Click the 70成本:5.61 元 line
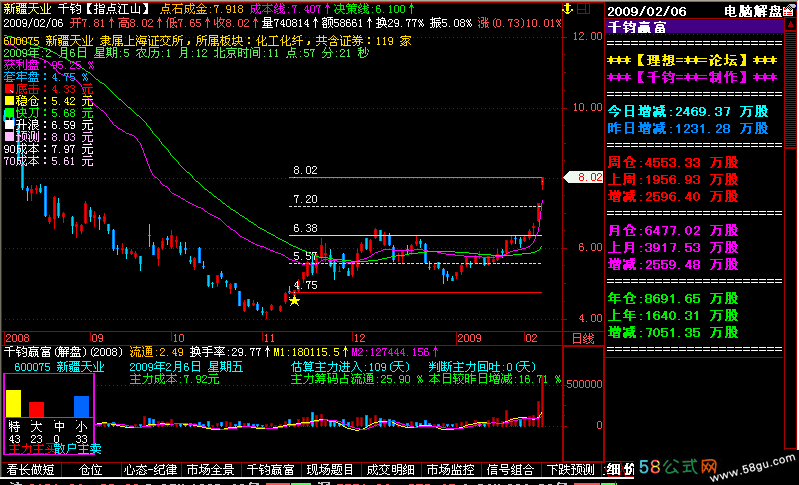The image size is (799, 485). click(x=48, y=161)
